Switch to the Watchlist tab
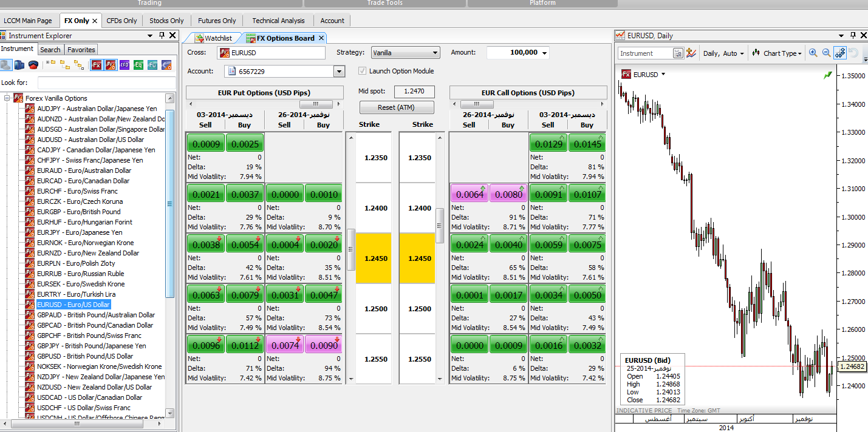Screen dimensions: 868x432 click(x=213, y=38)
